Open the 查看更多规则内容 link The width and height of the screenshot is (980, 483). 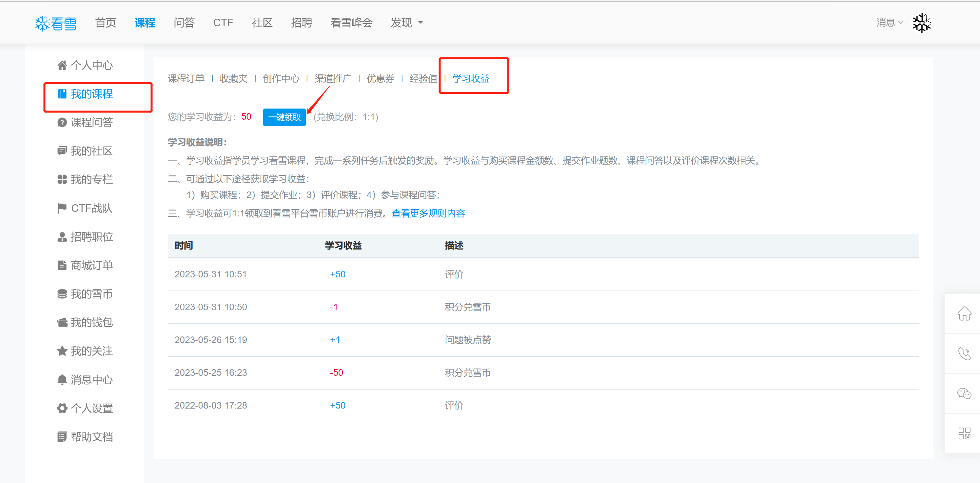[x=428, y=213]
